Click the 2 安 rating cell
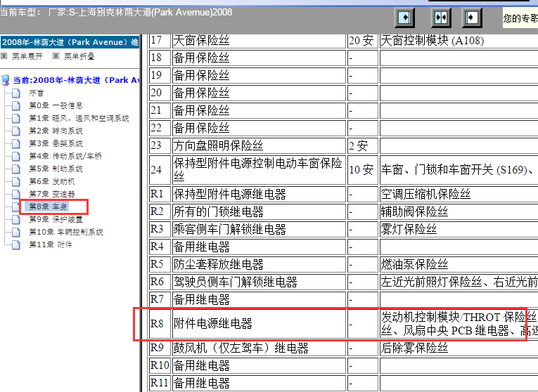The width and height of the screenshot is (538, 392). pos(363,145)
